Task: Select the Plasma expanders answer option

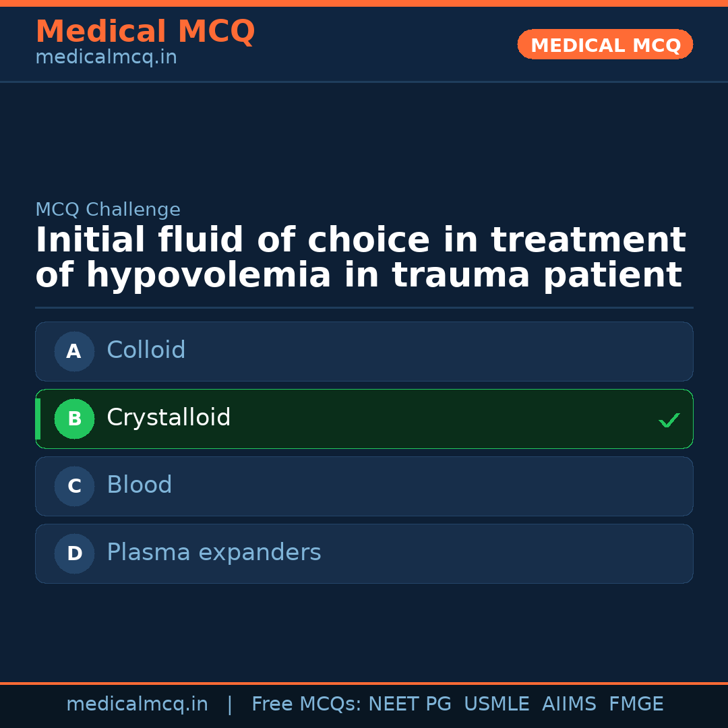Action: pos(364,553)
